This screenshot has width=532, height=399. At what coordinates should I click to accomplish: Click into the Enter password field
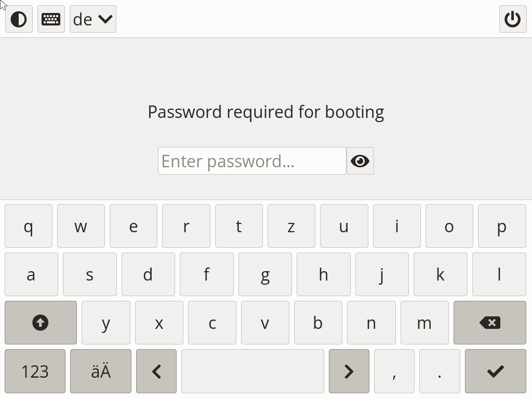pyautogui.click(x=252, y=161)
